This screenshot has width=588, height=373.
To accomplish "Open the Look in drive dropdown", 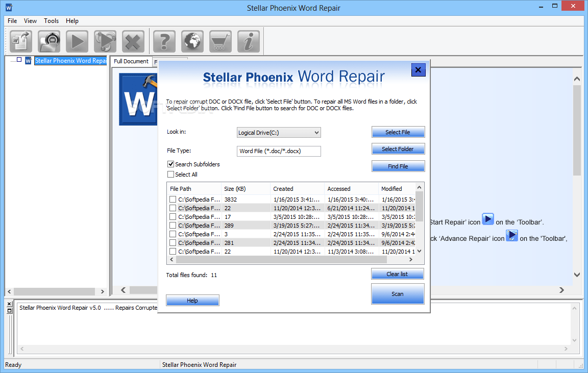I will click(x=279, y=132).
